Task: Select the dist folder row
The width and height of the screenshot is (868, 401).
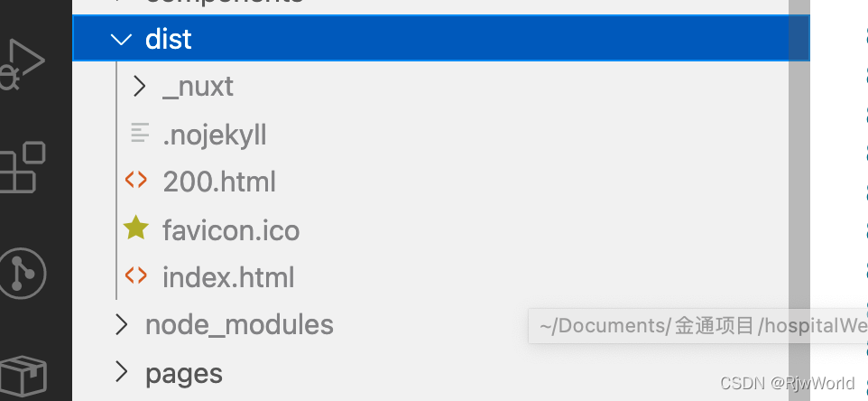Action: (441, 38)
